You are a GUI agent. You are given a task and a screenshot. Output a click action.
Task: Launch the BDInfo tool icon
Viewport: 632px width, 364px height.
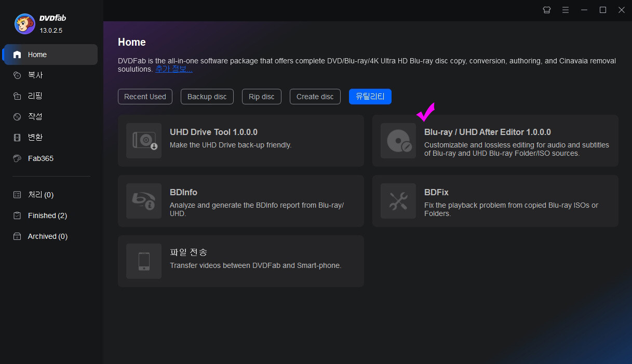[144, 201]
